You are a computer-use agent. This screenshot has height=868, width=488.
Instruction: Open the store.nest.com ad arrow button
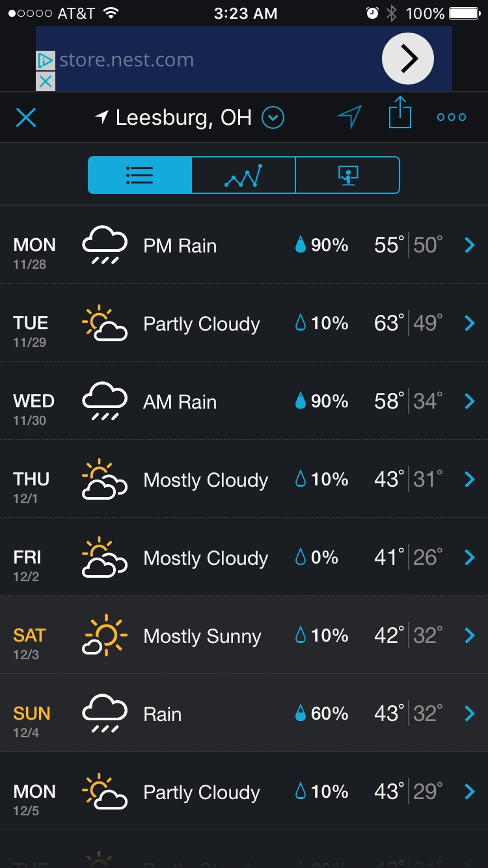point(408,59)
